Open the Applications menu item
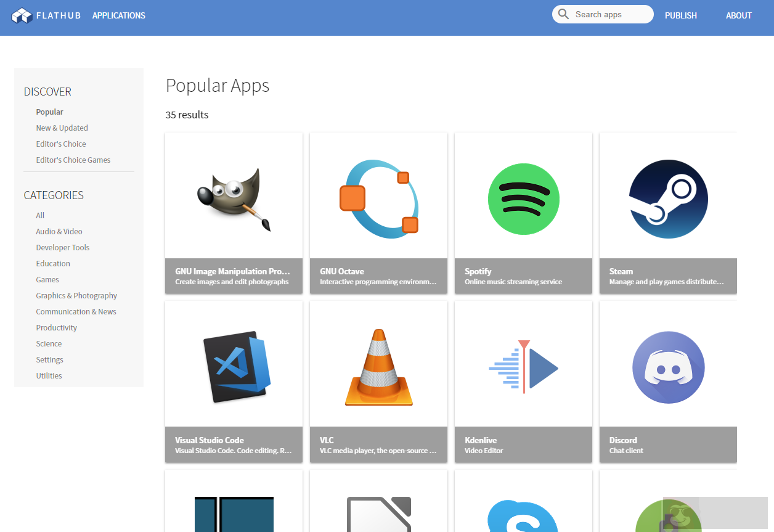Image resolution: width=774 pixels, height=532 pixels. (x=118, y=15)
